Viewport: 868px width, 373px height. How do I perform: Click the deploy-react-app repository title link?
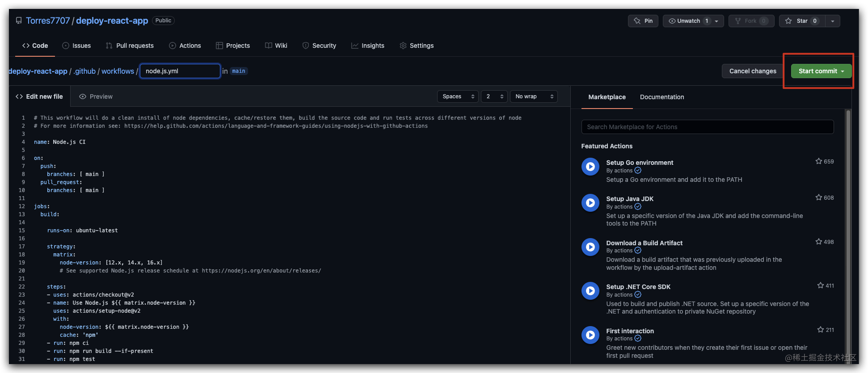tap(112, 21)
